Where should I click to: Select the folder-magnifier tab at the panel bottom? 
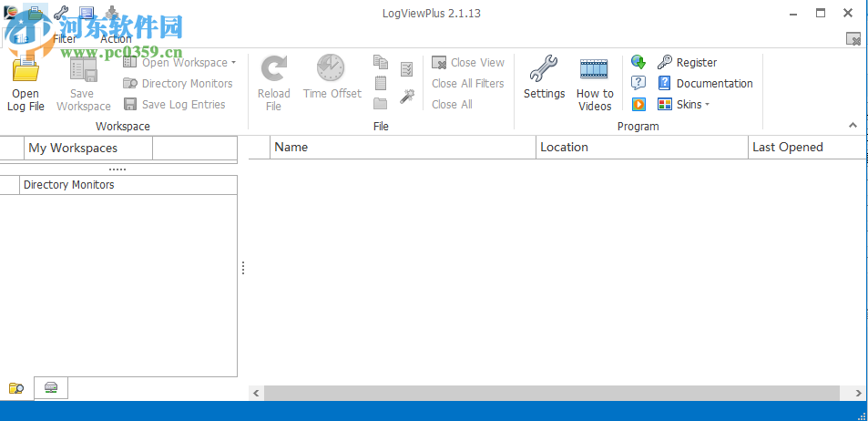(16, 388)
